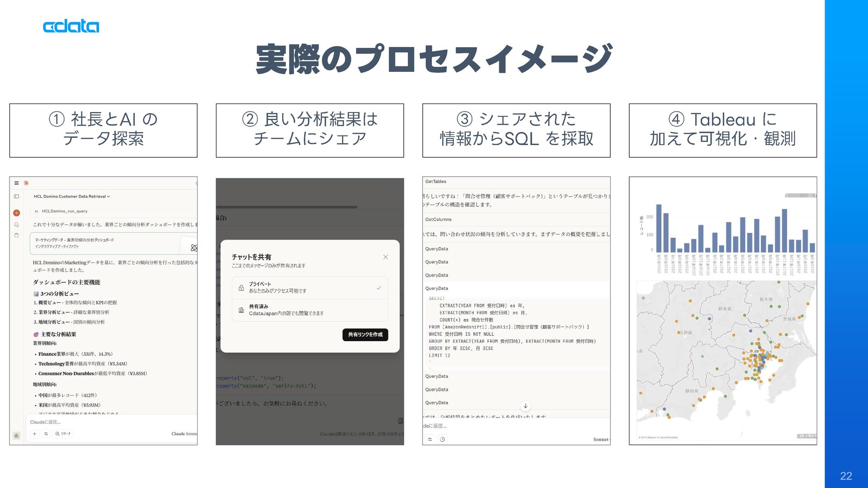Click the scroll-to-bottom arrow in SQL chat
This screenshot has width=868, height=488.
pos(525,406)
